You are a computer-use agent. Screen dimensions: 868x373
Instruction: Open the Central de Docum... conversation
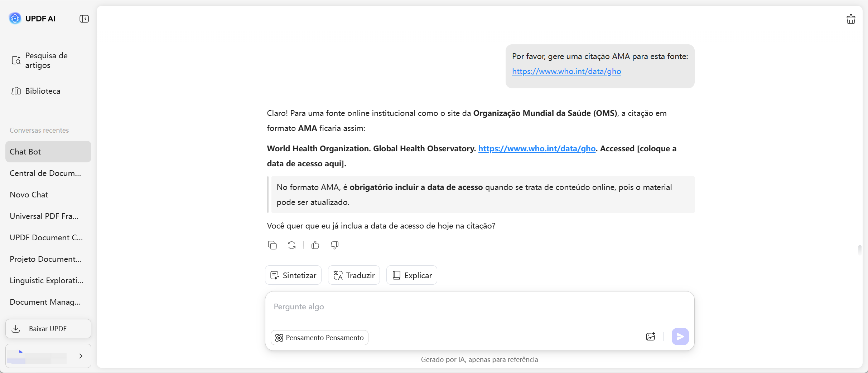[x=48, y=173]
